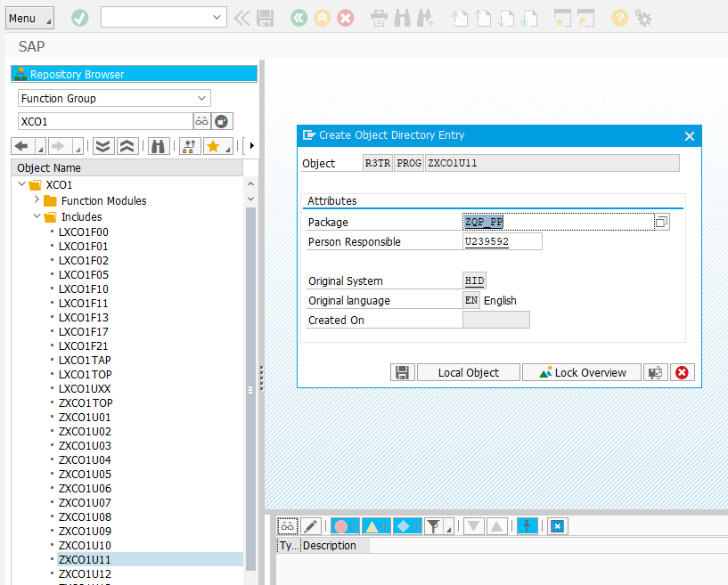Click the Save icon in the dialog
This screenshot has width=728, height=585.
[x=403, y=373]
